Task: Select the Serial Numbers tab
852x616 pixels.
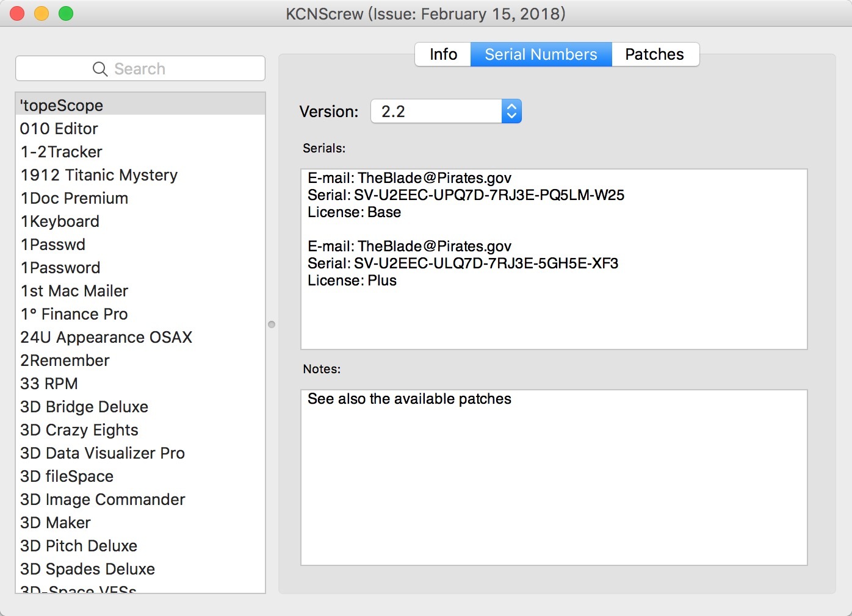Action: 541,54
